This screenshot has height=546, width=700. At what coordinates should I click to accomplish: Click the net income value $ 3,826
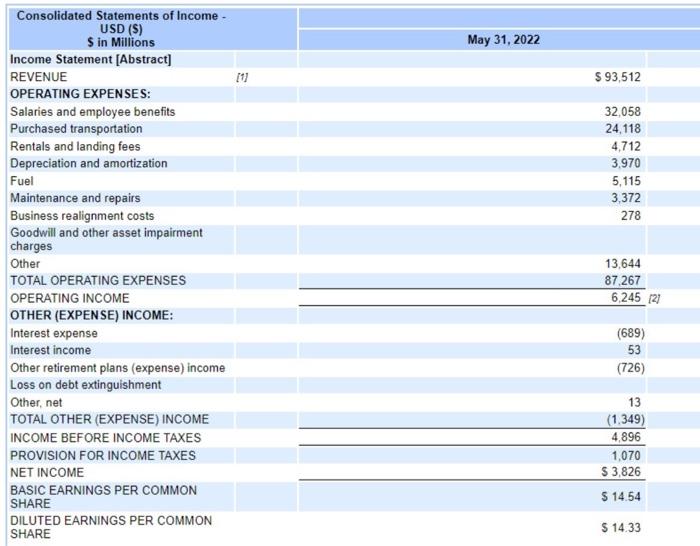[x=621, y=472]
